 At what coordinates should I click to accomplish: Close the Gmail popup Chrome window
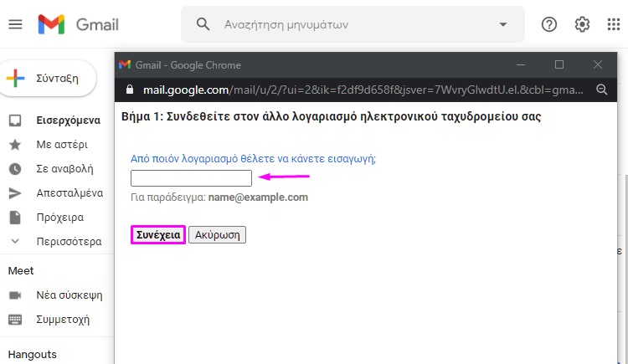(598, 64)
